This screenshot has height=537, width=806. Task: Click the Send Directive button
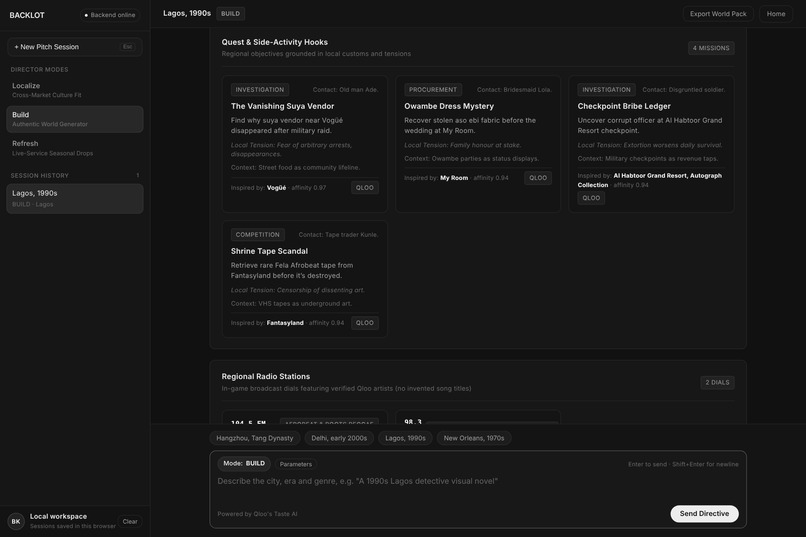704,513
